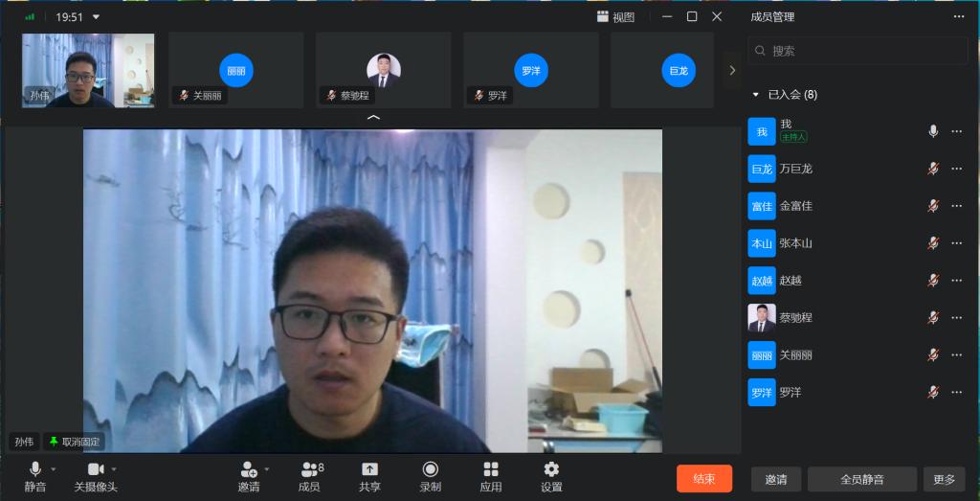Click the 共享 share screen icon
980x501 pixels.
(369, 469)
